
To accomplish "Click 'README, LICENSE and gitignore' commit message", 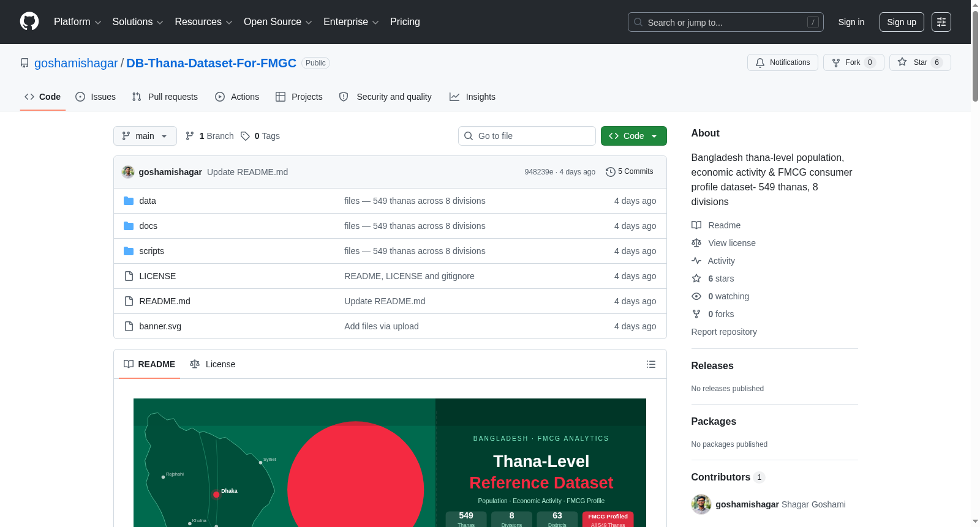I will 409,276.
